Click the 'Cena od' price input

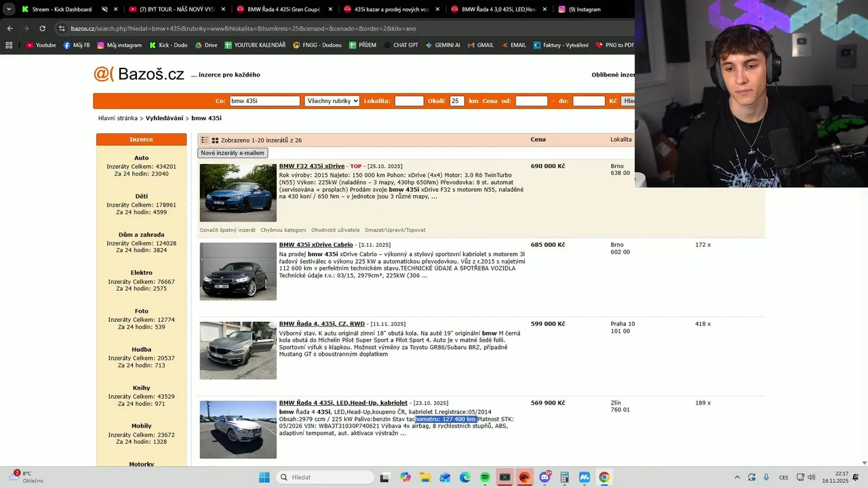(531, 101)
